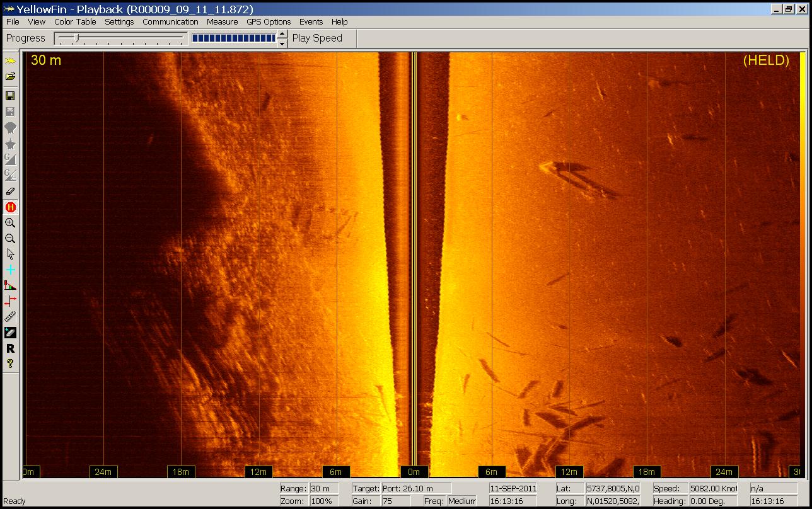Toggle the red H hold button
The height and width of the screenshot is (509, 812).
pos(10,207)
